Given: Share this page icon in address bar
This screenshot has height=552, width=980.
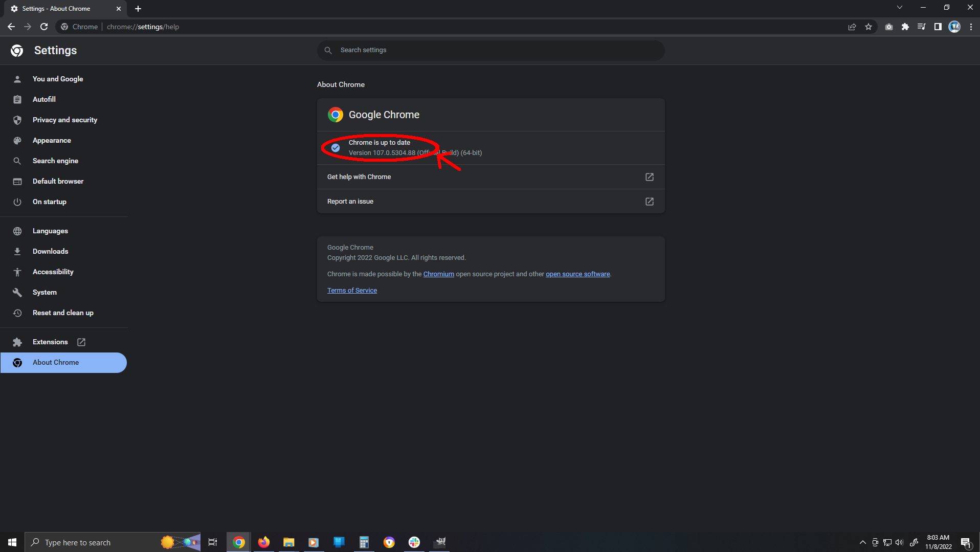Looking at the screenshot, I should 852,27.
